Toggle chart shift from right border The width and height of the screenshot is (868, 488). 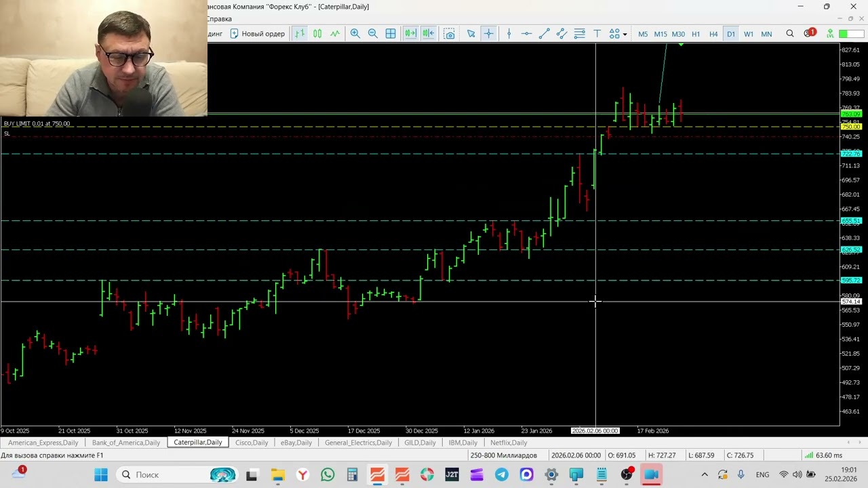click(x=428, y=34)
